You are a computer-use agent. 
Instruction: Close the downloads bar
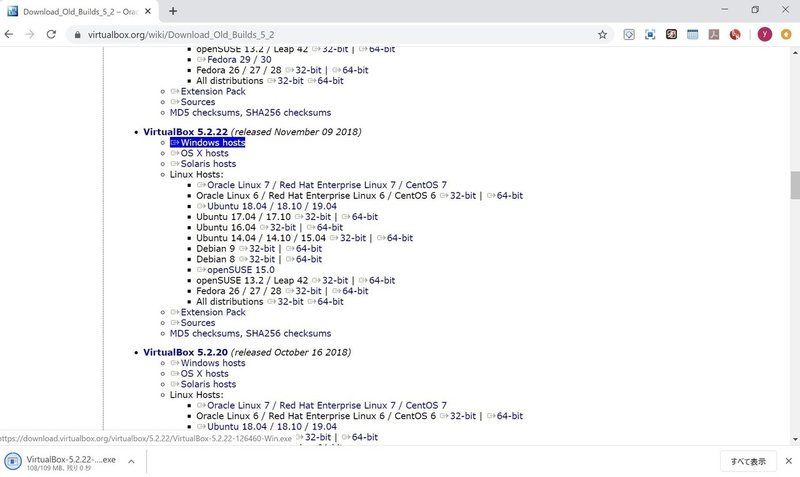788,461
